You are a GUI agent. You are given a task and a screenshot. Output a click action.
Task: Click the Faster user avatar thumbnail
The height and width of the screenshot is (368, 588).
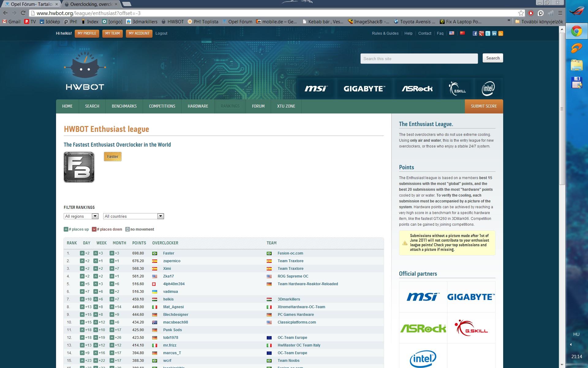click(x=79, y=167)
